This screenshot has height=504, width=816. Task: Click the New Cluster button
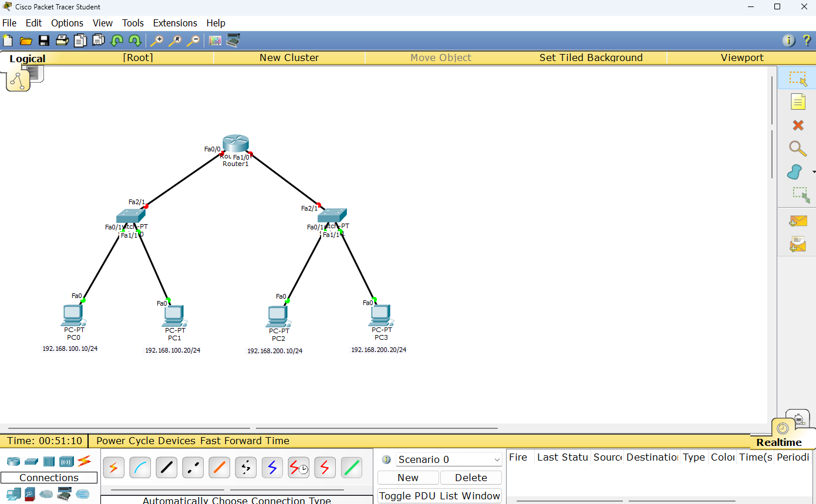point(289,57)
